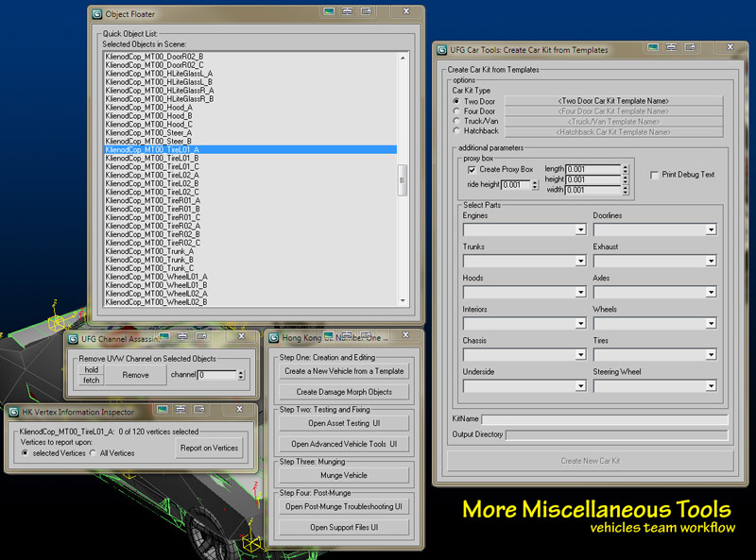Click Create a New Vehicle from a Template
This screenshot has width=756, height=560.
[x=344, y=371]
